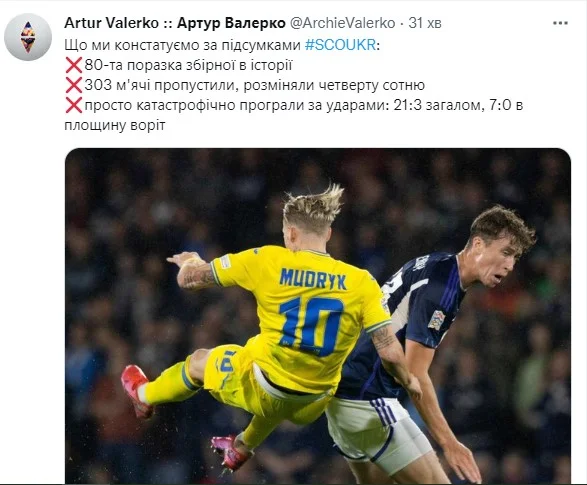This screenshot has width=587, height=485.
Task: Click the Cyrillic name 'Артур Валерко'
Action: (231, 23)
